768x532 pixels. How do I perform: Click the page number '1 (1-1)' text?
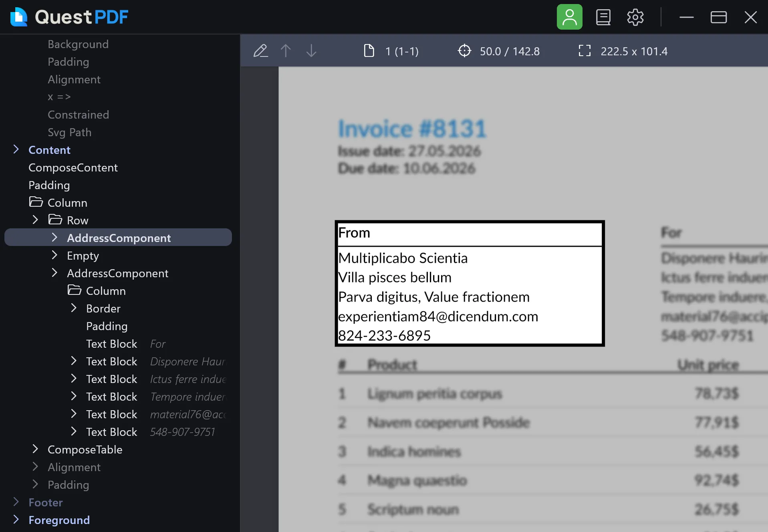[402, 51]
